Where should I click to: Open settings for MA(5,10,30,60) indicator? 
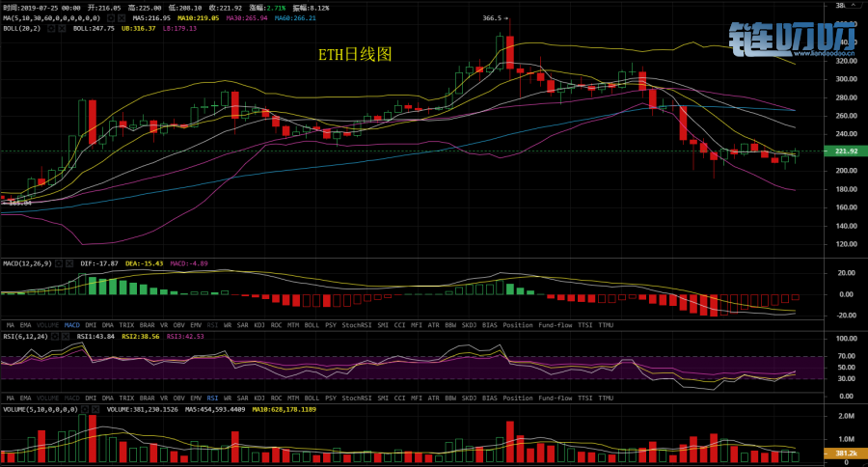pyautogui.click(x=111, y=18)
